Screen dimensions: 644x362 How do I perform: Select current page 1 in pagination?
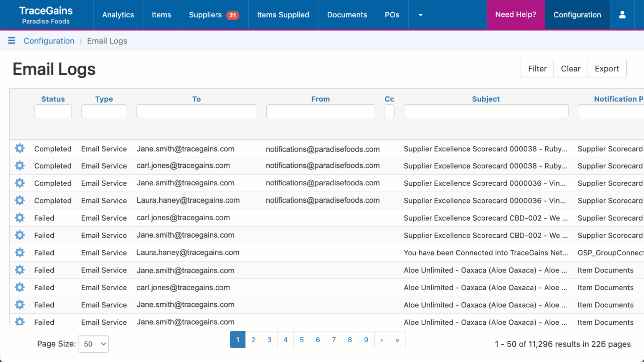click(237, 340)
